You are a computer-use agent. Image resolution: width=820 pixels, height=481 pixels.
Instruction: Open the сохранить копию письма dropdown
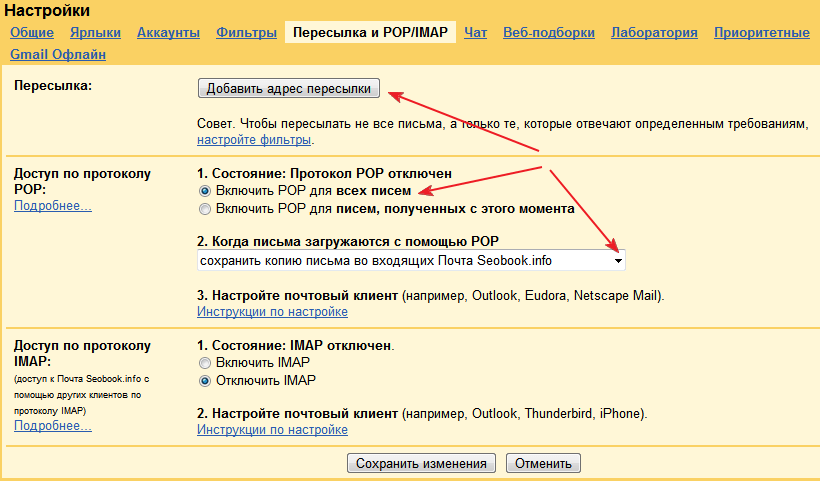tap(411, 260)
